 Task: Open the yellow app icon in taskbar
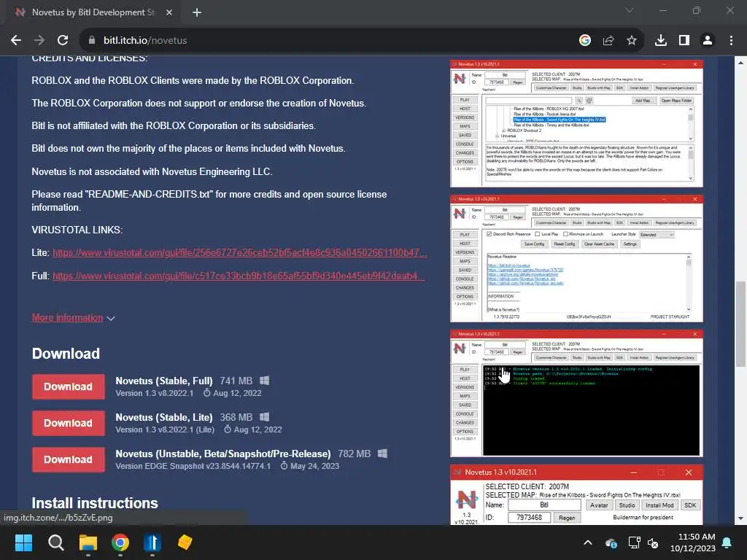[x=185, y=542]
